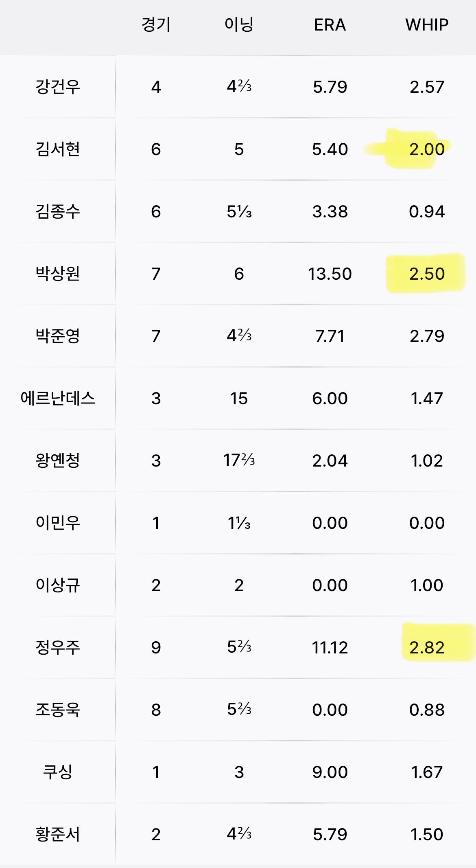Screen dimensions: 476x868
Task: Select the 이닝 column header
Action: [x=239, y=25]
